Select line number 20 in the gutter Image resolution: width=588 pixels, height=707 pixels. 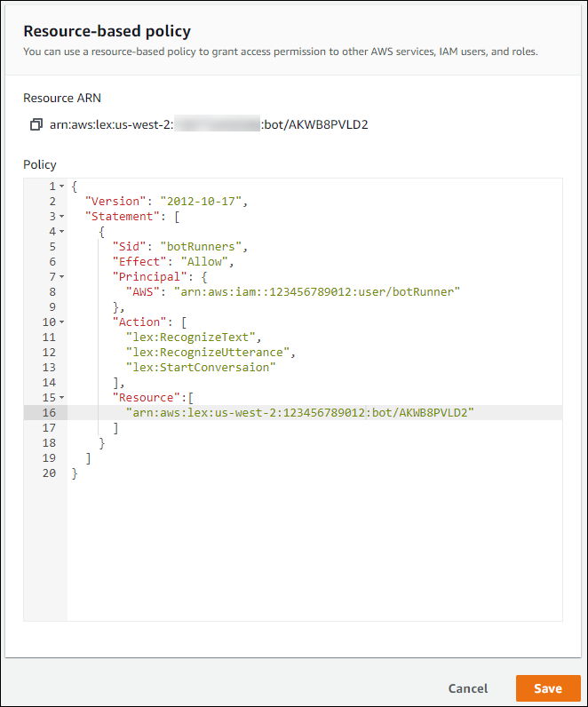point(49,473)
